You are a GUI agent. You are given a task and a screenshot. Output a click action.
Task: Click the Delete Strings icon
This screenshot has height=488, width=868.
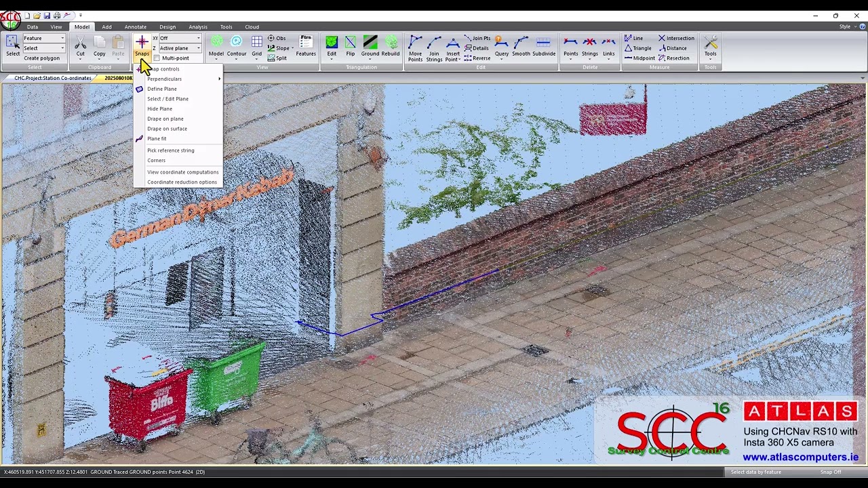click(589, 43)
